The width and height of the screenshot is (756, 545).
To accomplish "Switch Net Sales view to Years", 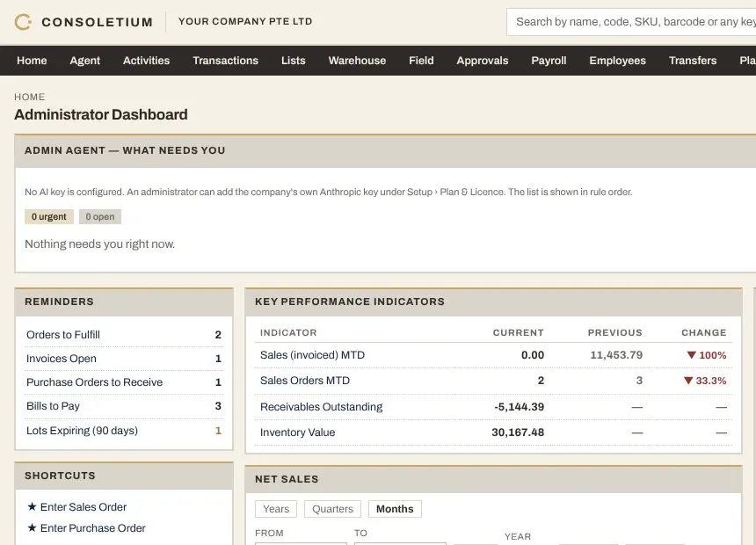I will click(276, 509).
